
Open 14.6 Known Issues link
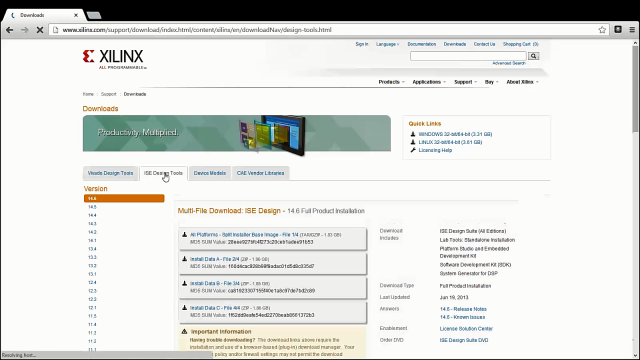click(462, 317)
